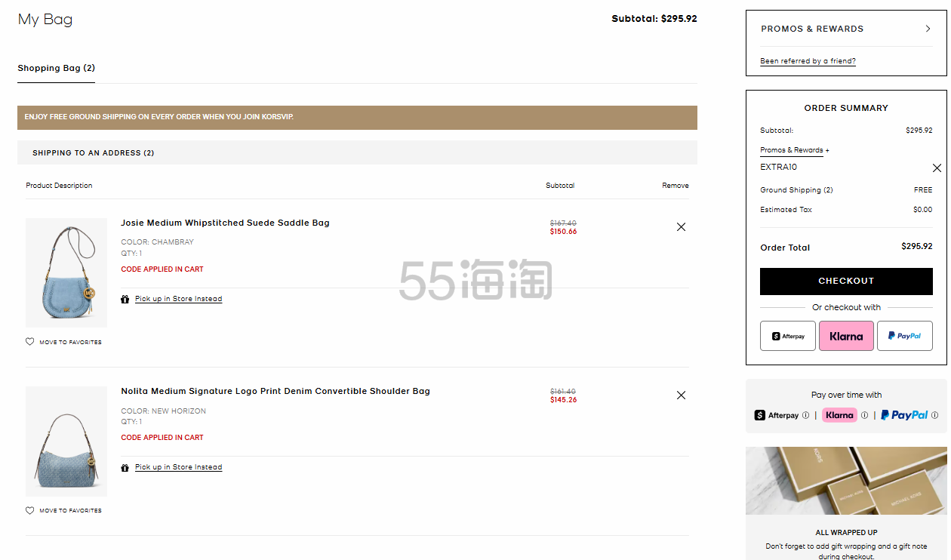Pick up Nolita Shoulder Bag in store instead

click(x=178, y=467)
